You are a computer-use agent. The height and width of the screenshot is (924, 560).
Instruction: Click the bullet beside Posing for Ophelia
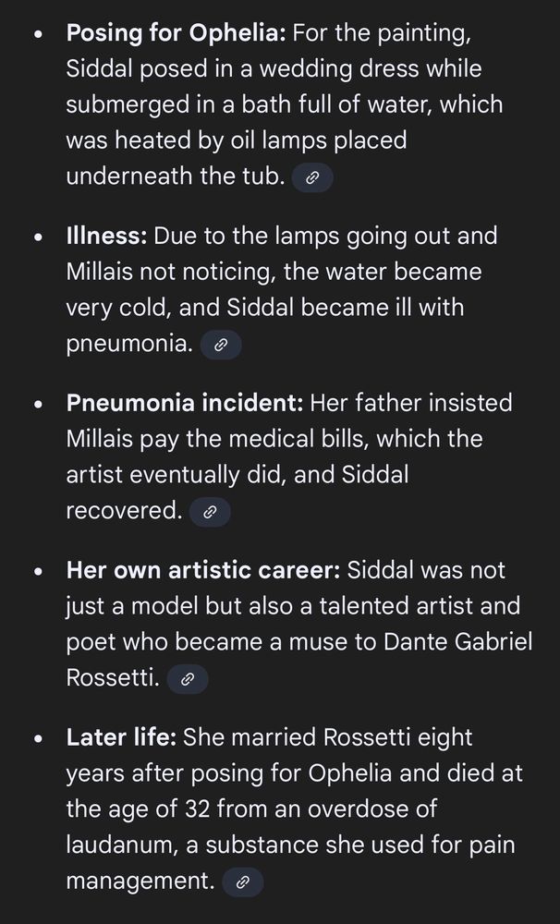point(39,34)
